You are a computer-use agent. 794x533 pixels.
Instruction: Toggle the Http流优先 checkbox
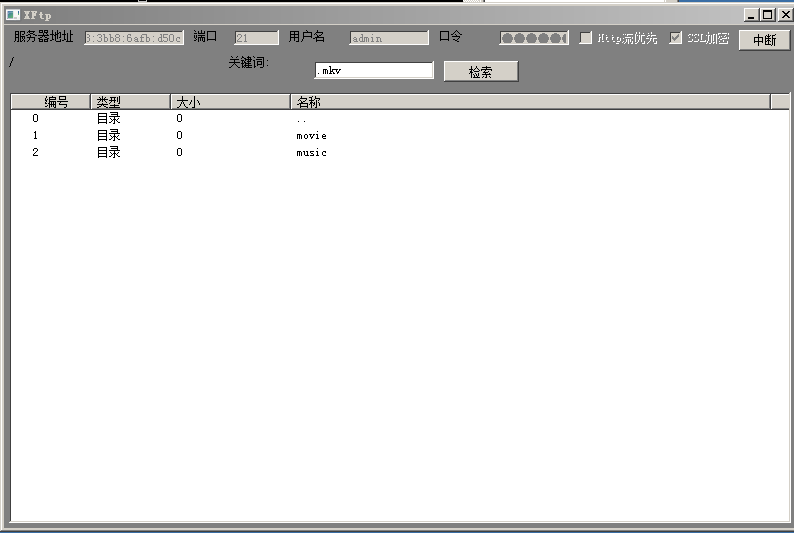click(x=586, y=38)
